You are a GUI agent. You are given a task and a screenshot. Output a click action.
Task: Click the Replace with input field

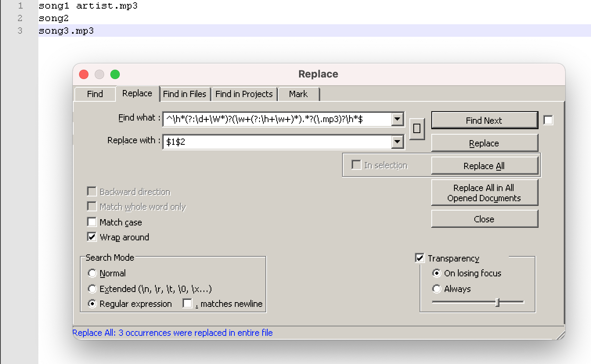pos(277,142)
